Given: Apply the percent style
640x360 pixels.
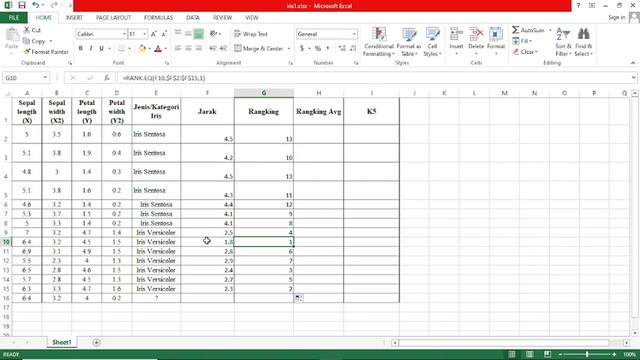Looking at the screenshot, I should point(318,49).
